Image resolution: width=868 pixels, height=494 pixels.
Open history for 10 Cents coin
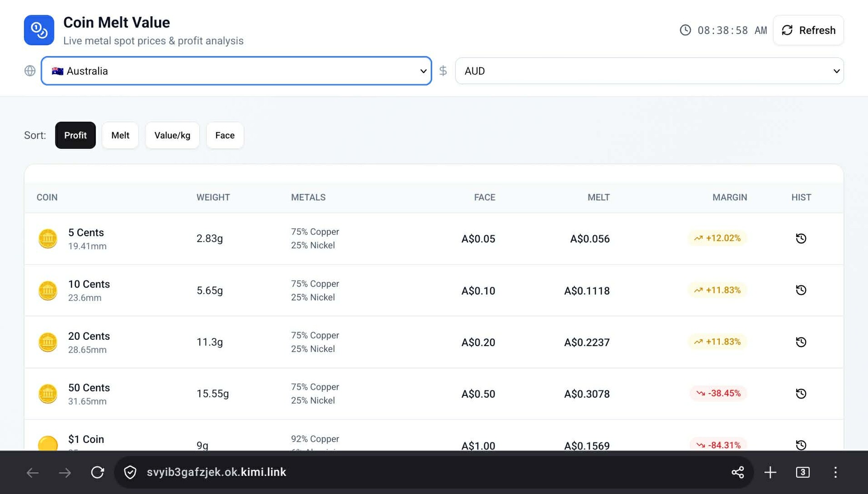click(x=801, y=290)
